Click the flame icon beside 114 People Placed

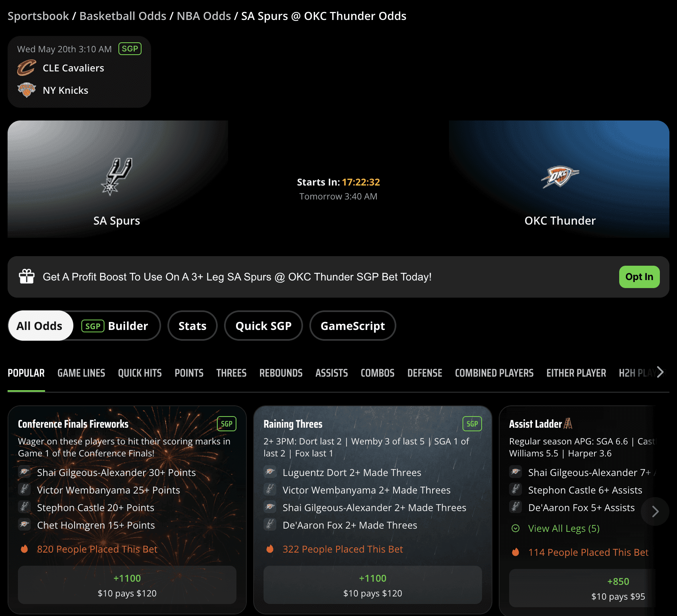click(x=516, y=552)
